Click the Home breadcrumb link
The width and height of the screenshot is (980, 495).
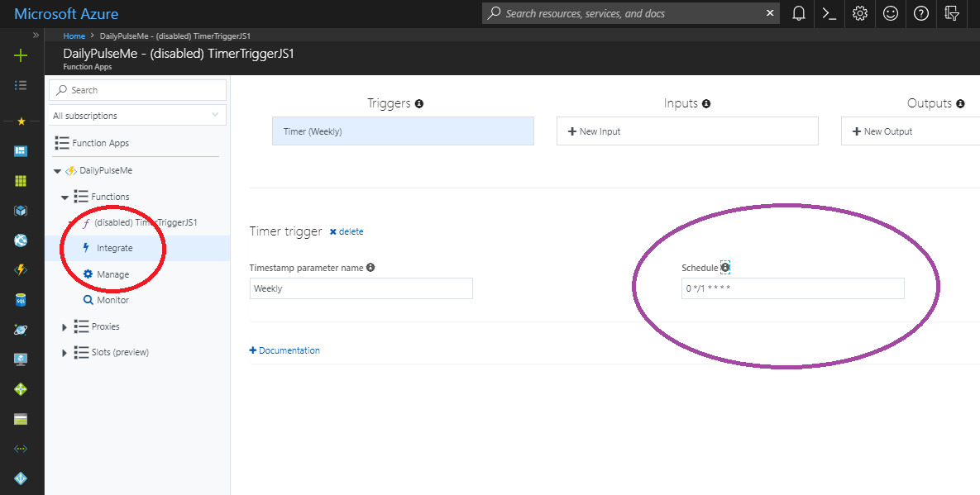pos(74,36)
